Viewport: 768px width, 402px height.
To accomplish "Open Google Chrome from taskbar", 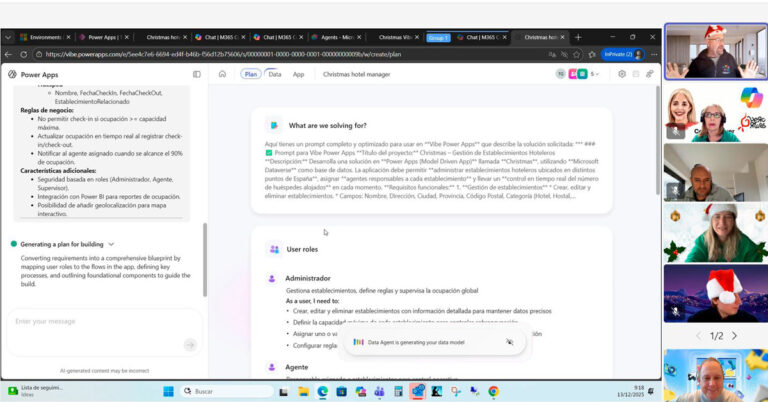I will [493, 391].
